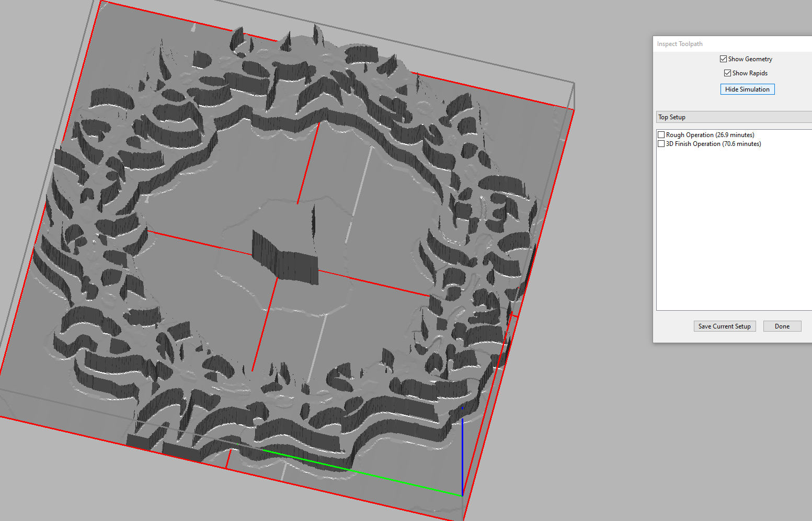Click the Inspect Toolpath panel title
The image size is (812, 521).
[680, 44]
